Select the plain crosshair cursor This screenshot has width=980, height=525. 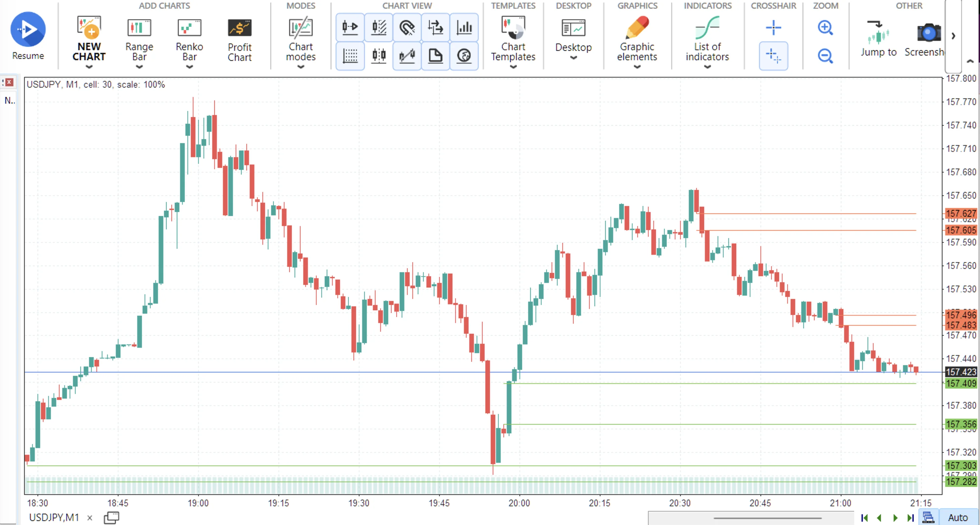coord(773,28)
